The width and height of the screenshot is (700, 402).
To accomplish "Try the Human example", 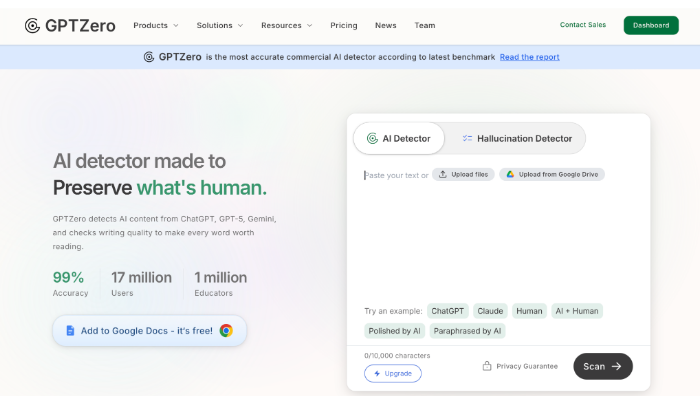I will 529,311.
